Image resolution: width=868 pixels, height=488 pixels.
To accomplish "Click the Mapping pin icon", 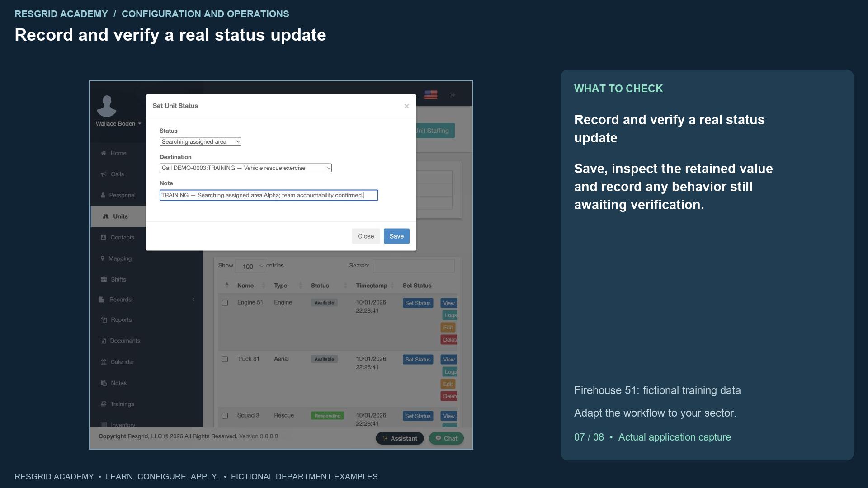I will [x=103, y=258].
